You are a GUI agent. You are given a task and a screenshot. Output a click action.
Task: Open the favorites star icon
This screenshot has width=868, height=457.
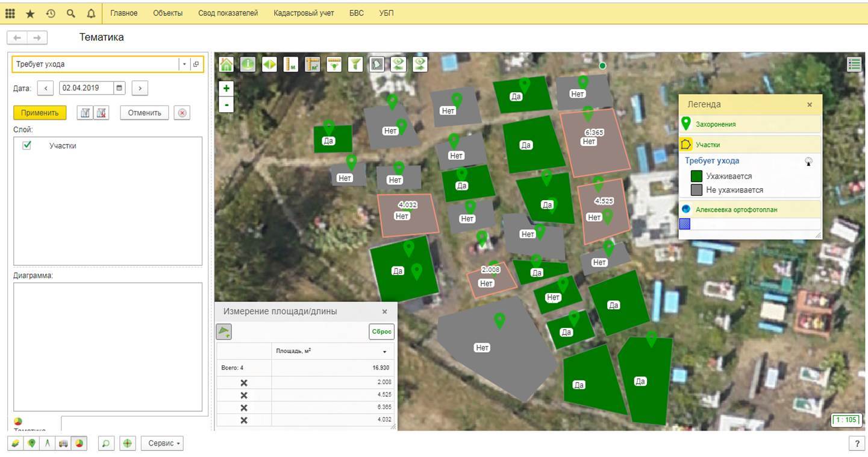[x=30, y=13]
